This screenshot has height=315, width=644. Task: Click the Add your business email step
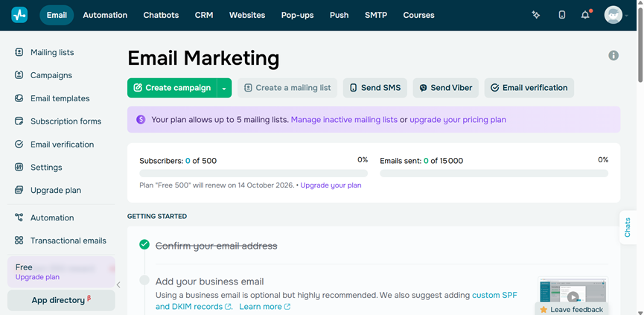pos(209,281)
